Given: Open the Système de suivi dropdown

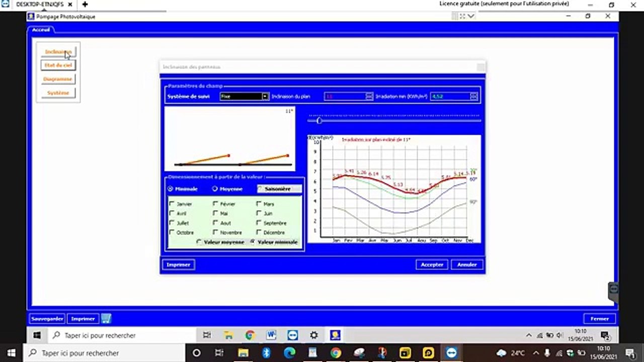Looking at the screenshot, I should [265, 96].
